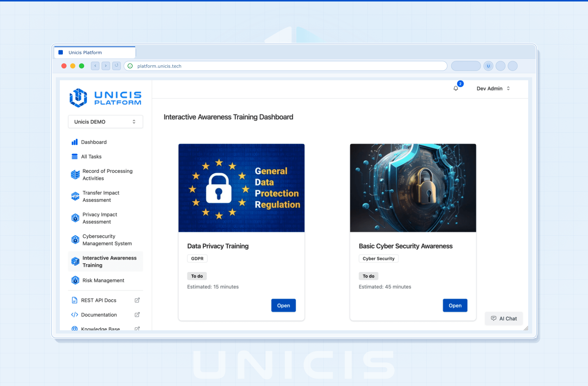The image size is (588, 386).
Task: Click the U profile circle in browser toolbar
Action: (488, 66)
